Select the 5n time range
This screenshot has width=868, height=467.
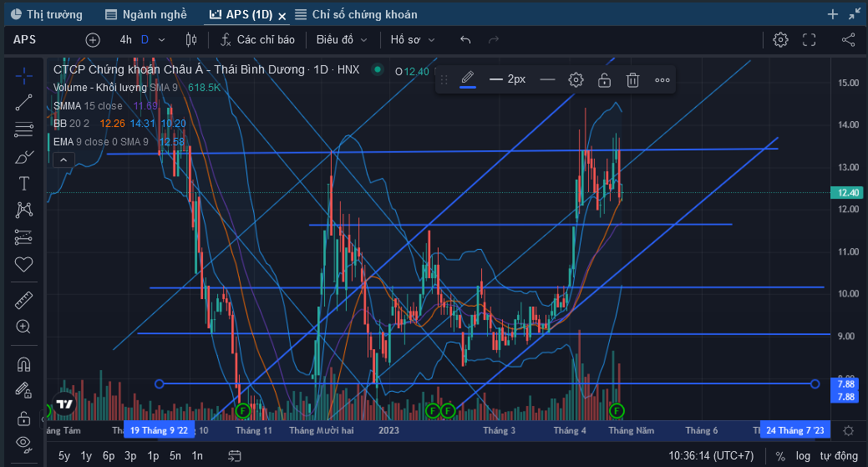tap(175, 456)
